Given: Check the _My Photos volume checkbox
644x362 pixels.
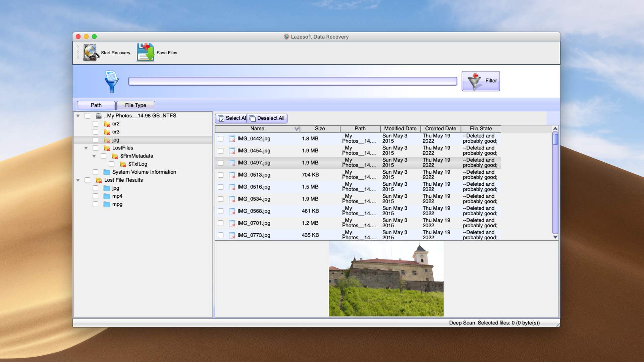Looking at the screenshot, I should coord(88,116).
